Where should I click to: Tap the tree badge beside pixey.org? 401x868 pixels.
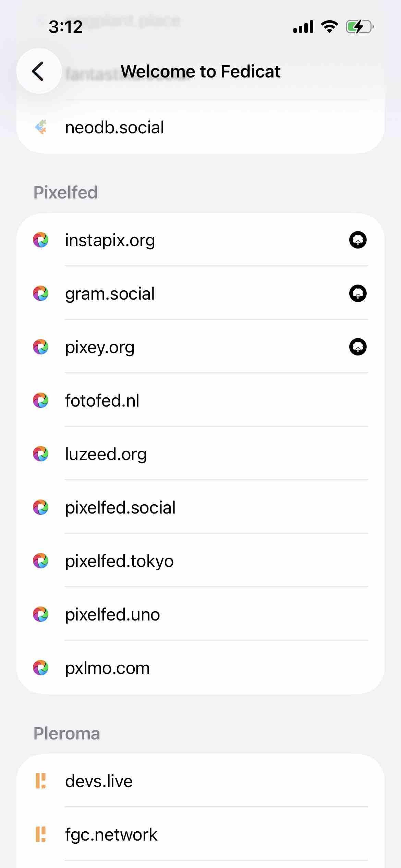(357, 347)
